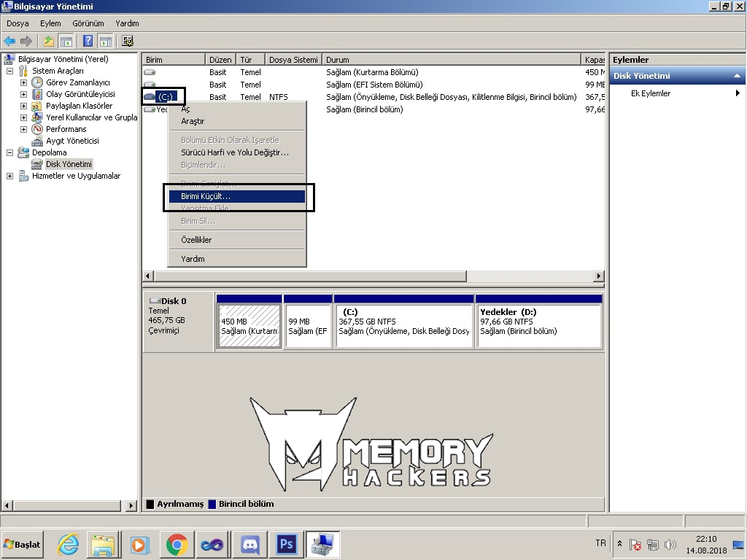The image size is (747, 560).
Task: Open the Başlat start button
Action: point(23,544)
